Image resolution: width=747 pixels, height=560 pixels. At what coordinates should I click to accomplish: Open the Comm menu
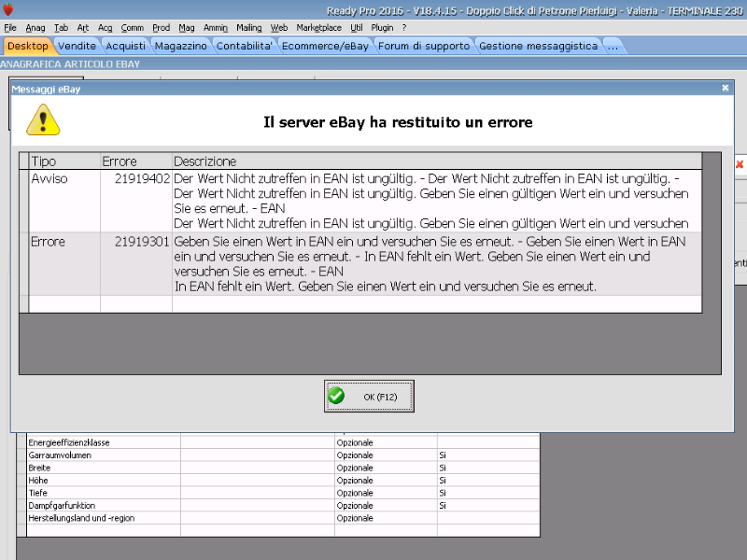[x=132, y=28]
